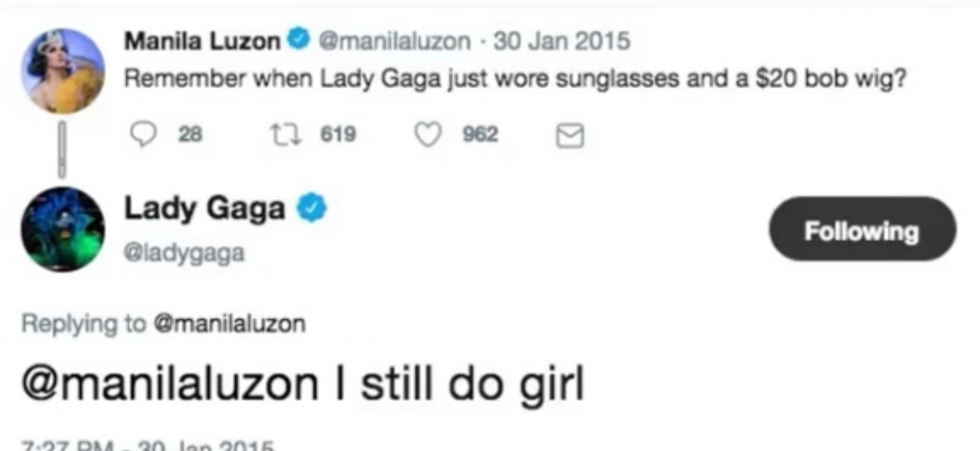
Task: Click Lady Gaga's blue verified badge
Action: [x=312, y=209]
